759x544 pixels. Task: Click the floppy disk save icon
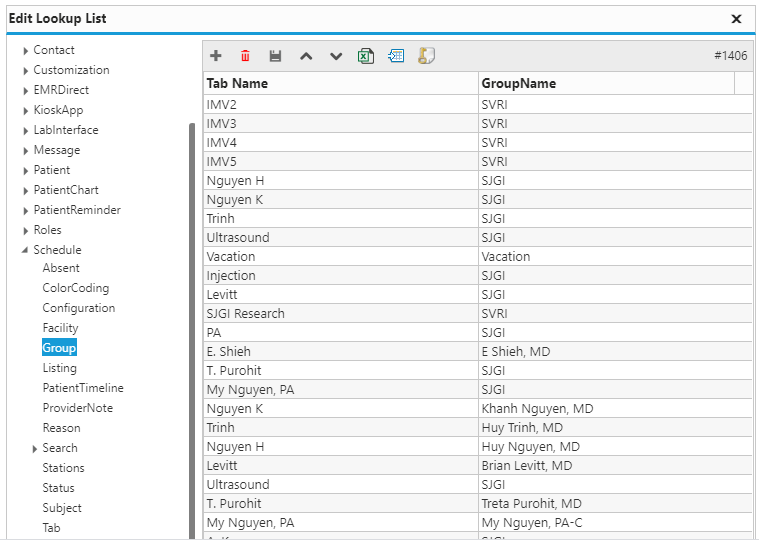(x=275, y=56)
